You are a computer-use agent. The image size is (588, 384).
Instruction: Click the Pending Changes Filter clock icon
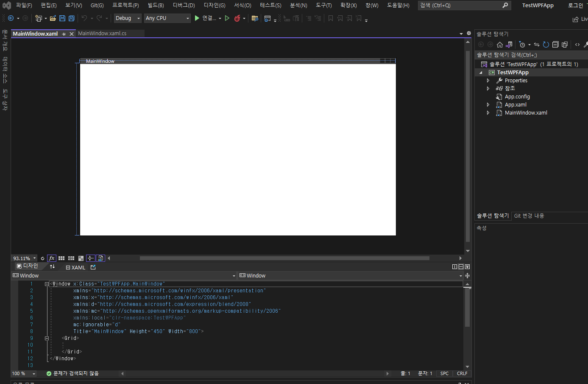(x=522, y=45)
